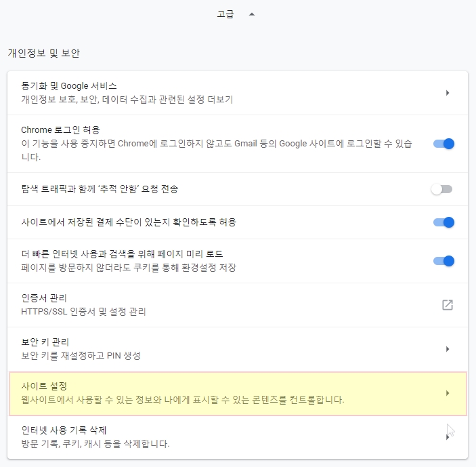Click 'Chrome 로그인 허용' label text
The height and width of the screenshot is (467, 476).
click(x=60, y=130)
